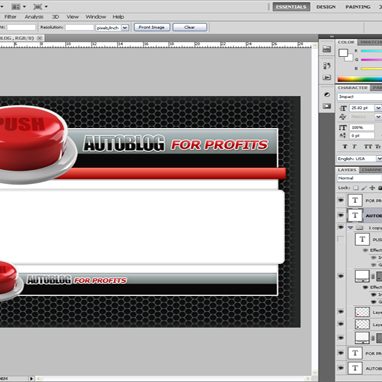Click the Clear button in options bar

click(x=189, y=27)
